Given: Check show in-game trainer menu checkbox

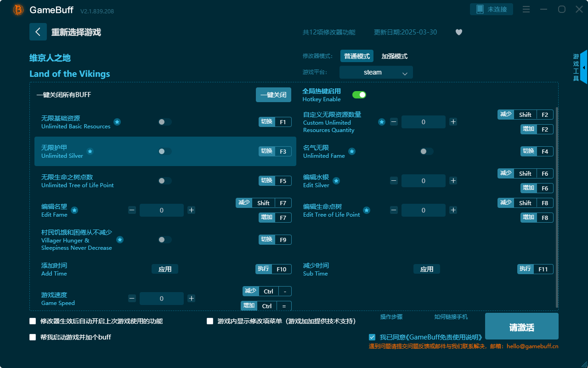Looking at the screenshot, I should tap(210, 321).
